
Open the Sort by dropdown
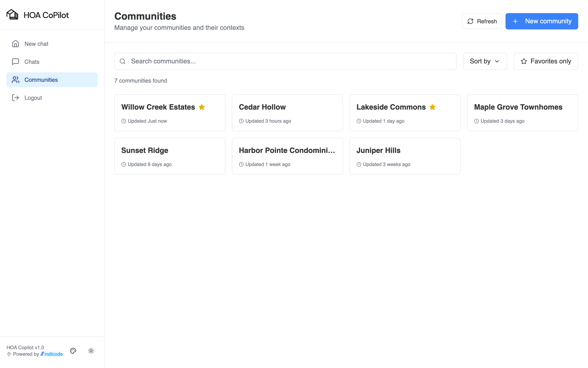click(x=485, y=61)
